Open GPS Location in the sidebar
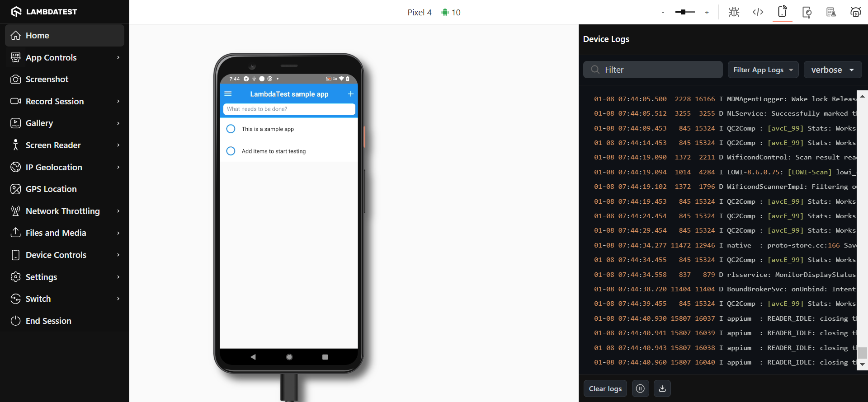This screenshot has height=402, width=868. pyautogui.click(x=65, y=189)
